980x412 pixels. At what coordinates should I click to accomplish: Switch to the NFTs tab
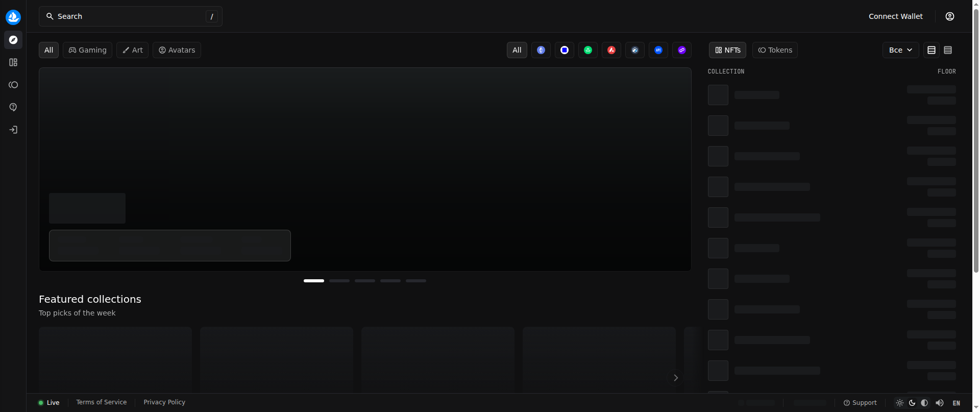(x=727, y=50)
